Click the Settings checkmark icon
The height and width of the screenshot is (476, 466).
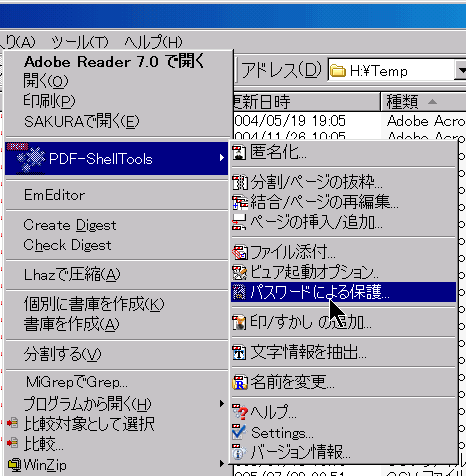tap(239, 432)
